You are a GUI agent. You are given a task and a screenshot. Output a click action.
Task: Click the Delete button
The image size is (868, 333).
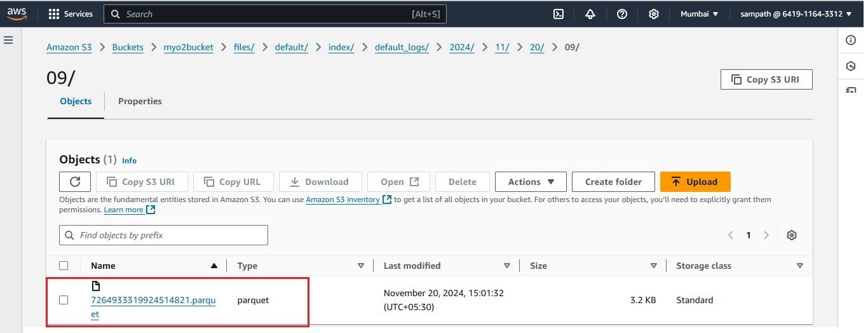click(463, 182)
